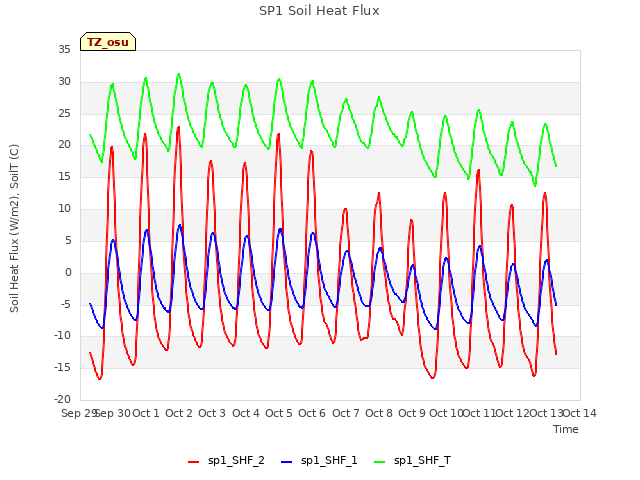Click the sp1_SHF_2 legend entry

point(226,461)
